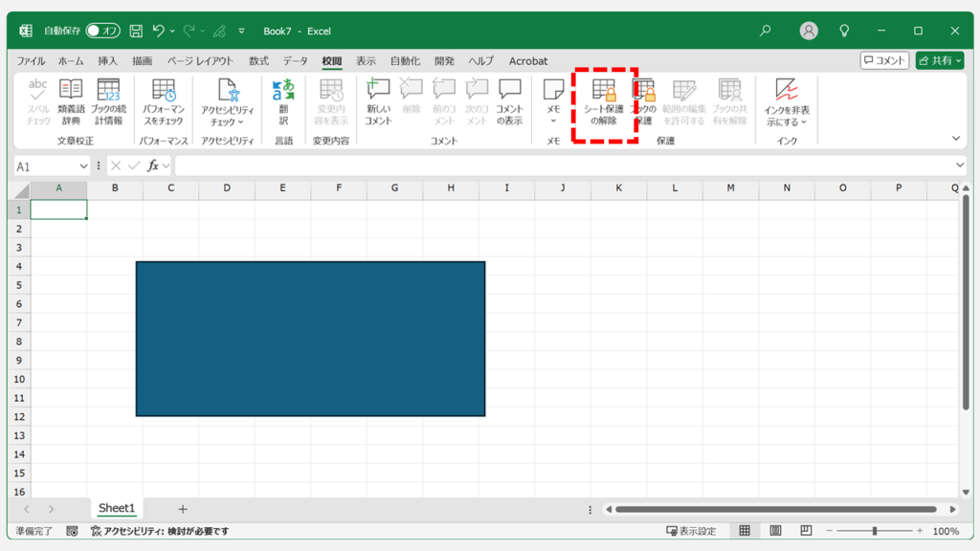Image resolution: width=980 pixels, height=551 pixels.
Task: Click protect workbook (ブックの保護)
Action: 644,101
